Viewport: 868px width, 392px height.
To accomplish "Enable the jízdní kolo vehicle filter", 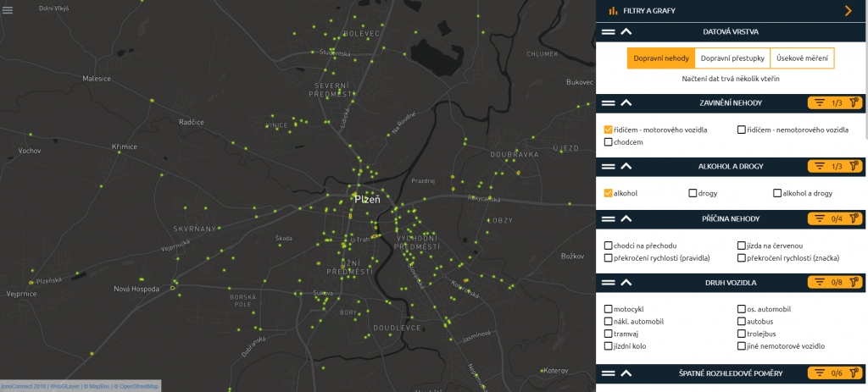I will click(x=609, y=346).
